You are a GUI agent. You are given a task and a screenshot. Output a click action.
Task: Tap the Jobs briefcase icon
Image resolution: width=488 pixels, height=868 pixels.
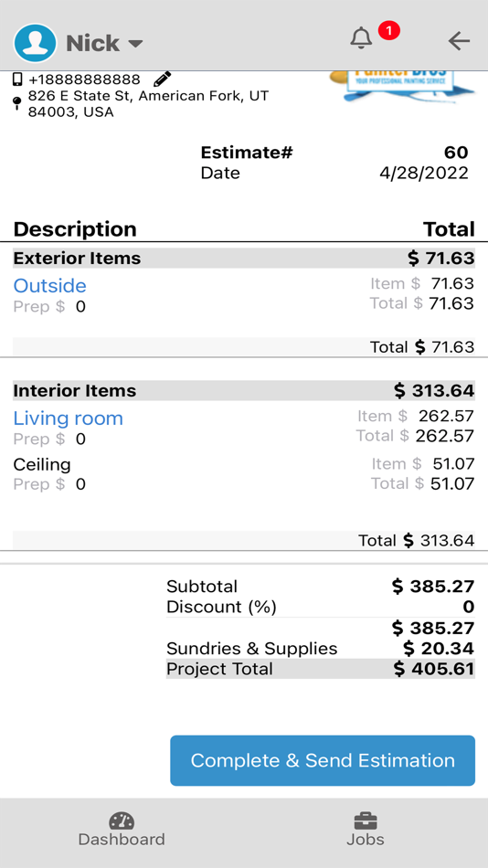tap(365, 820)
